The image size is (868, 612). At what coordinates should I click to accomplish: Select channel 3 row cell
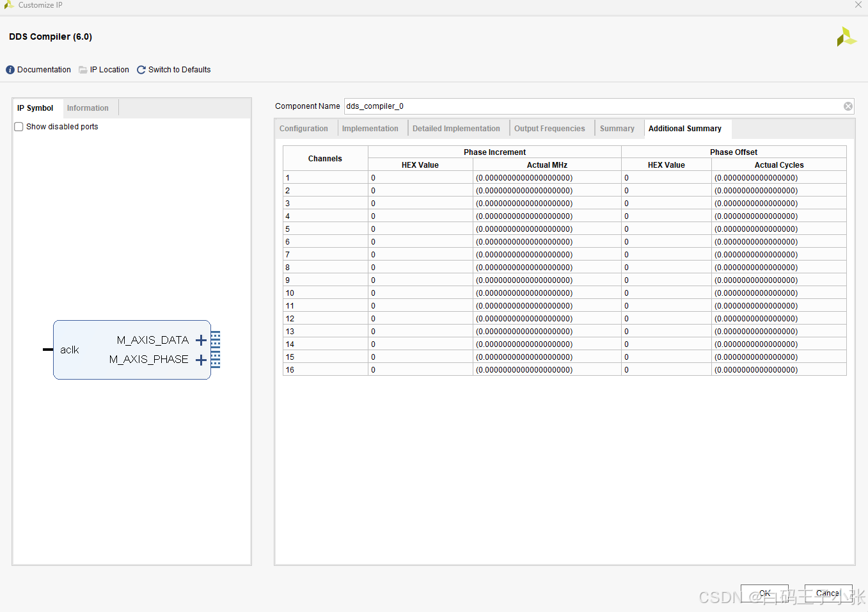click(x=325, y=204)
